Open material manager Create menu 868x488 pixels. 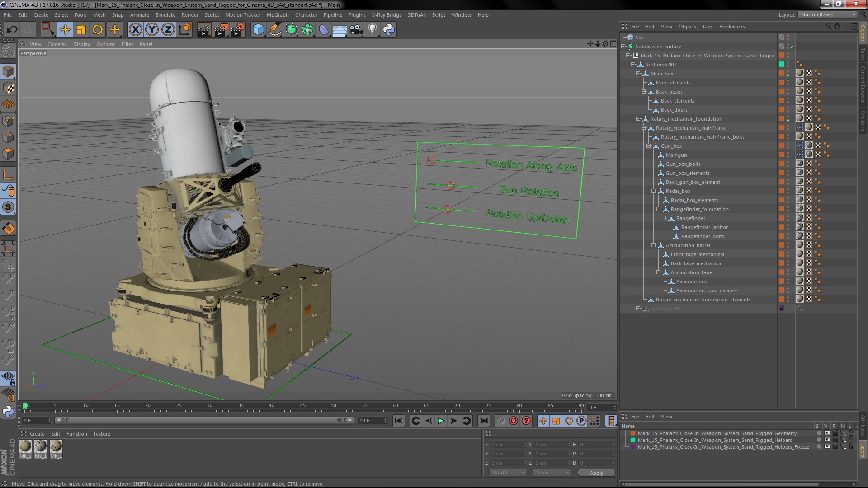pos(37,434)
